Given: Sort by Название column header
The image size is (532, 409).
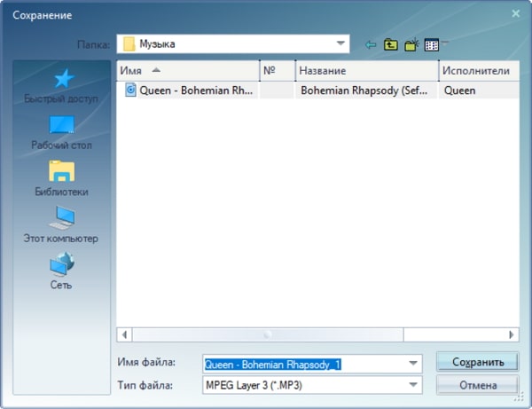Looking at the screenshot, I should pyautogui.click(x=367, y=71).
